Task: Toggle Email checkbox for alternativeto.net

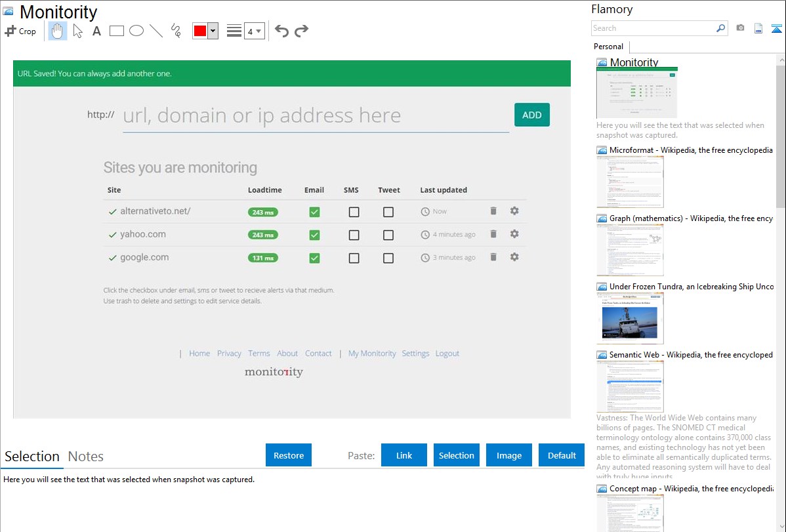Action: [314, 212]
